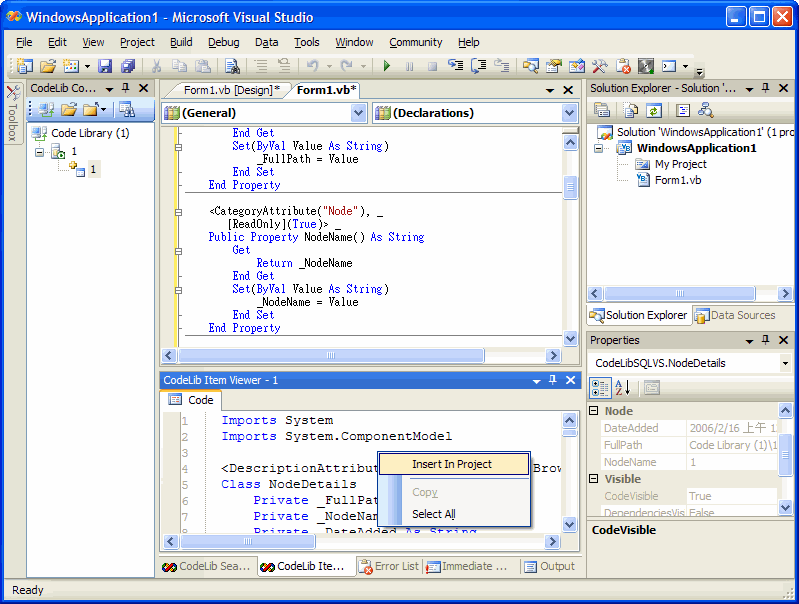The image size is (799, 604).
Task: Select the Code tab in Item Viewer
Action: [x=191, y=400]
